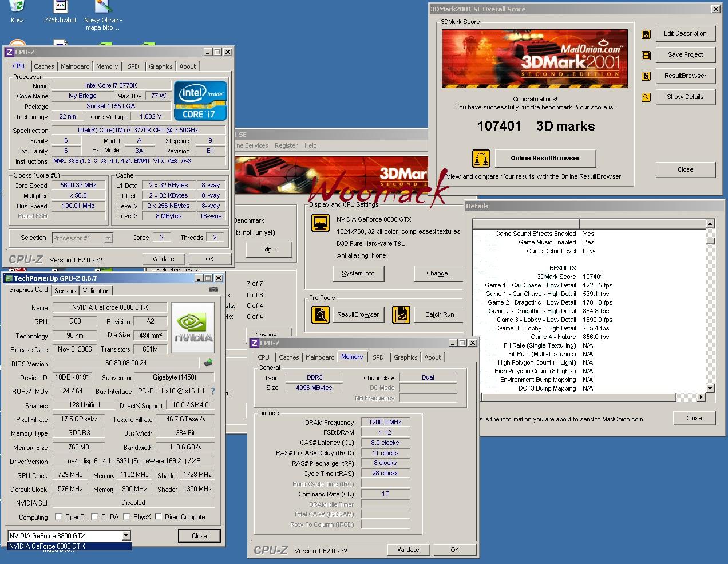Viewport: 728px width, 564px height.
Task: Open the 276k.hwbot desktop file icon
Action: click(x=60, y=11)
